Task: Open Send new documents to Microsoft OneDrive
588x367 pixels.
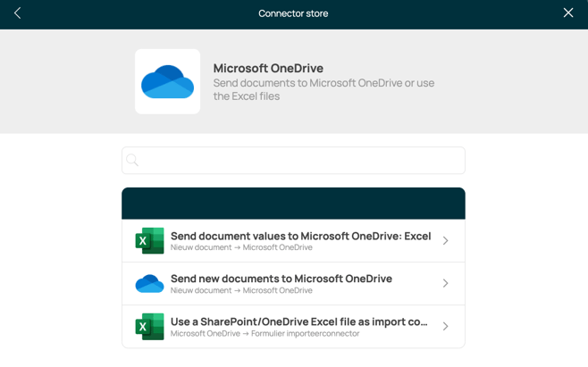Action: [x=293, y=284]
